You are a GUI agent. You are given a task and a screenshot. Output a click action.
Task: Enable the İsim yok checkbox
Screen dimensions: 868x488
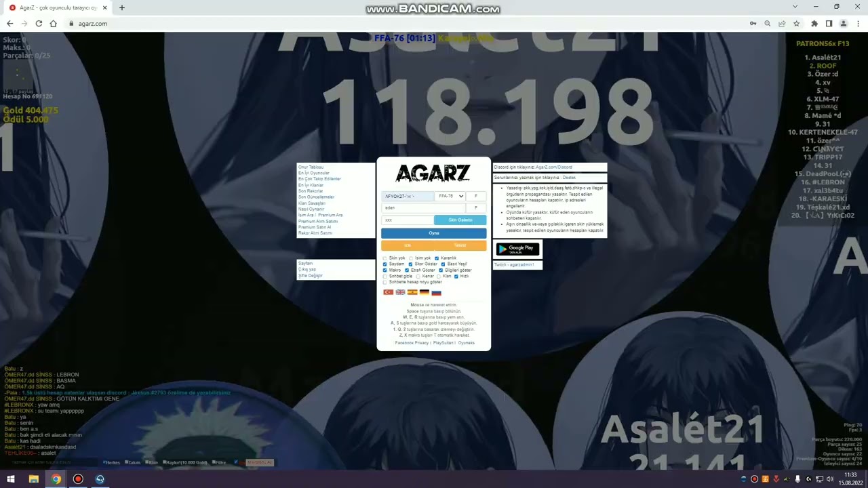click(x=411, y=258)
